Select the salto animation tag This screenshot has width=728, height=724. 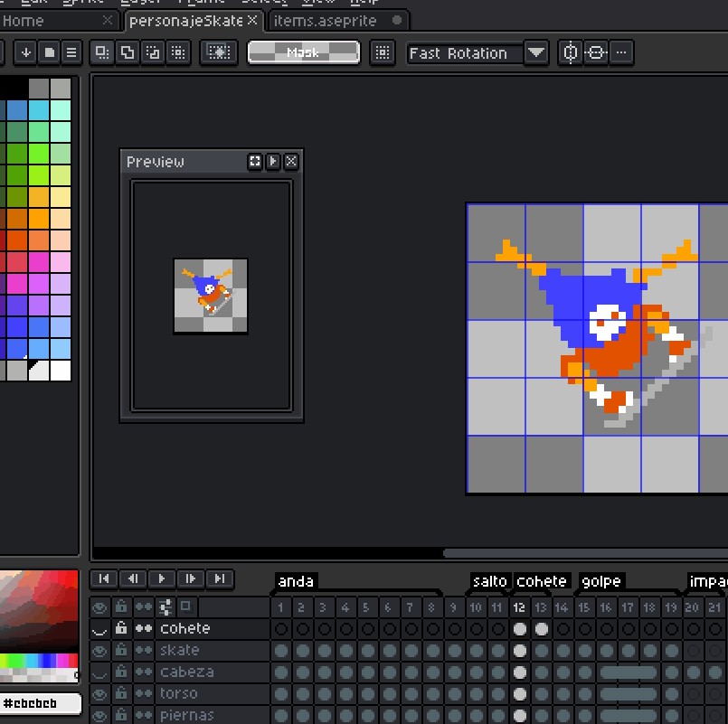click(490, 581)
